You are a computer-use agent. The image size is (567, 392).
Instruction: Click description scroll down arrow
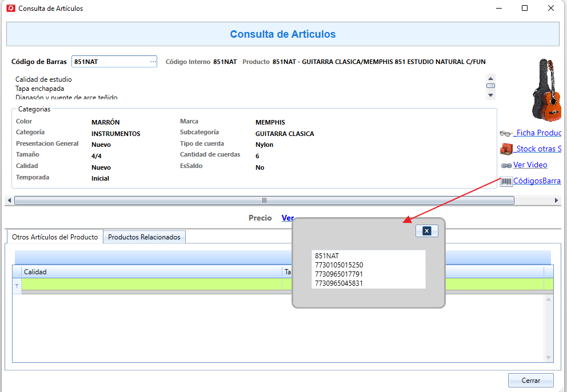click(491, 95)
